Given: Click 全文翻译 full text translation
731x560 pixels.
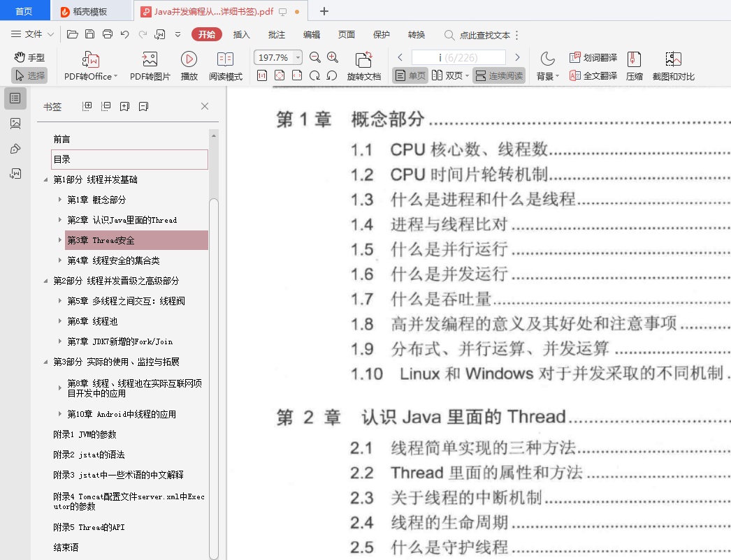Looking at the screenshot, I should point(593,75).
